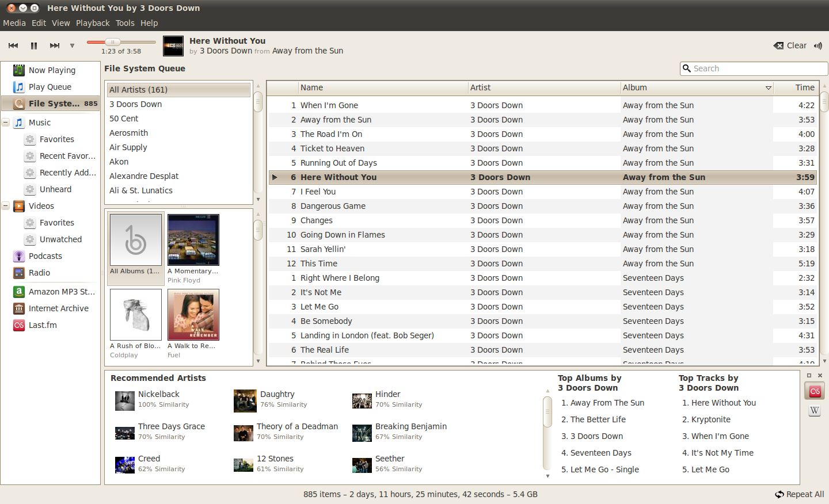The width and height of the screenshot is (829, 504).
Task: Click the Here Without You album cover thumbnail
Action: tap(173, 46)
